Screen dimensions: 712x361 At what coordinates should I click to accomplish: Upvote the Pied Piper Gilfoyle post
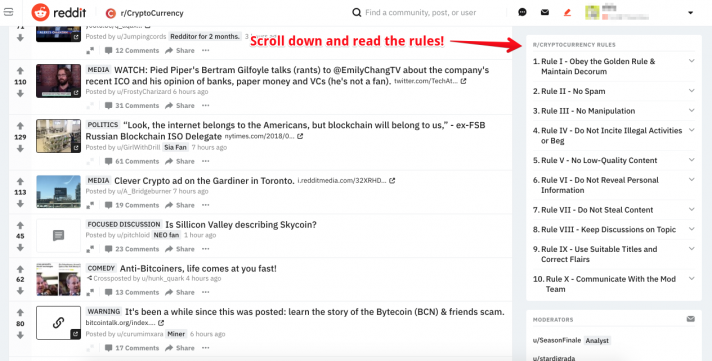pos(20,71)
